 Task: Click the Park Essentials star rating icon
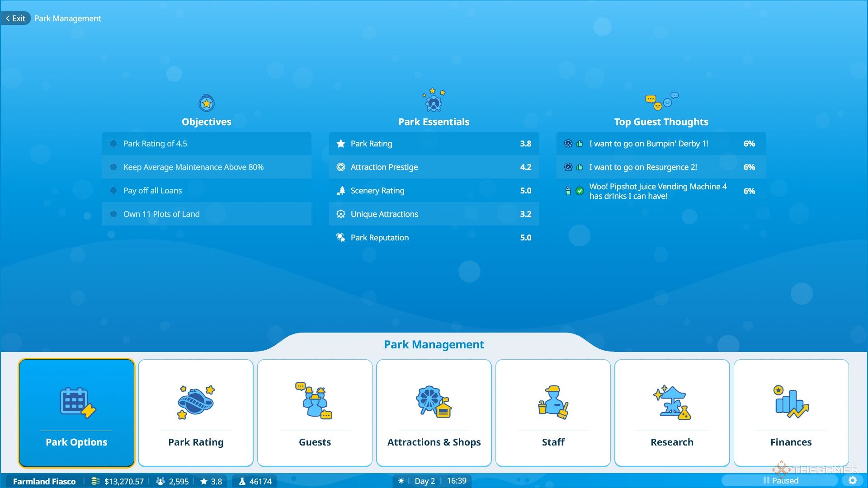340,143
